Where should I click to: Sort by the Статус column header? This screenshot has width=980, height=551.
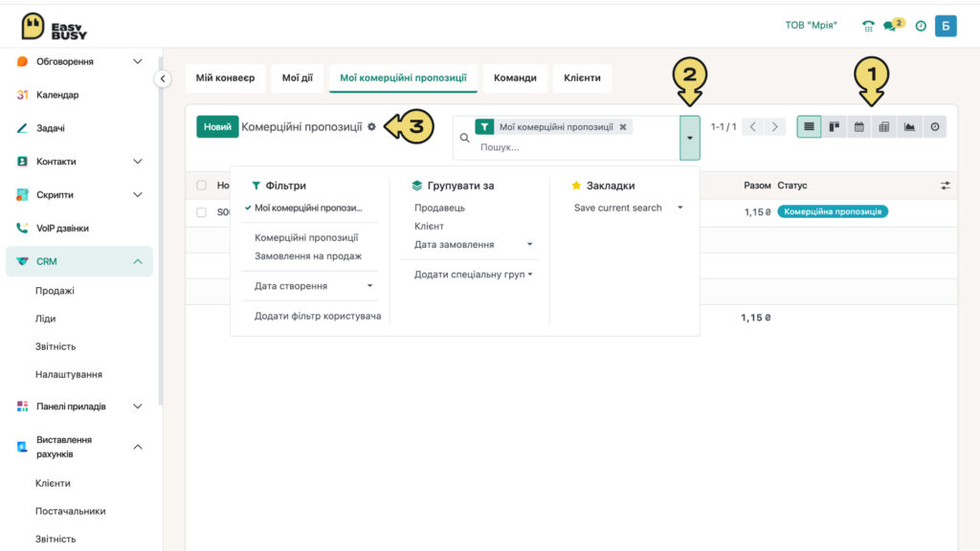point(791,186)
